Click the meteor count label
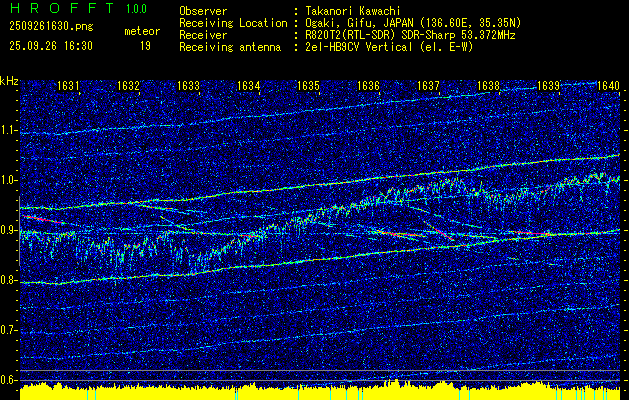 pos(142,31)
